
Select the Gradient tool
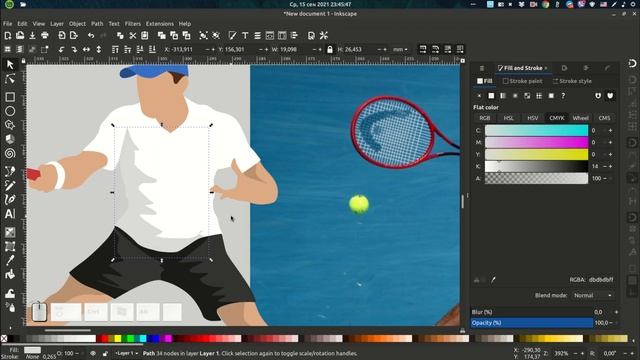point(10,232)
